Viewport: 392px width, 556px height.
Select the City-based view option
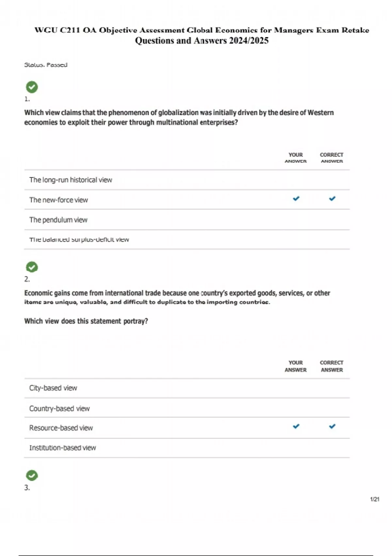click(53, 388)
